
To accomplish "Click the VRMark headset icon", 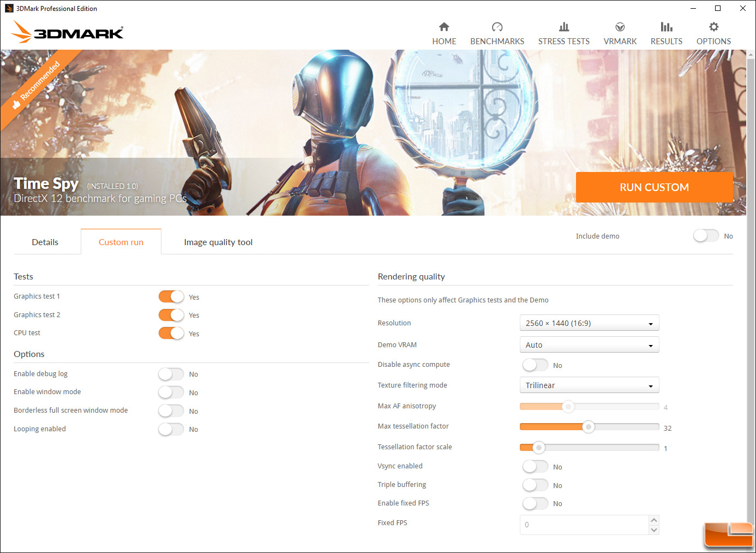I will tap(620, 27).
